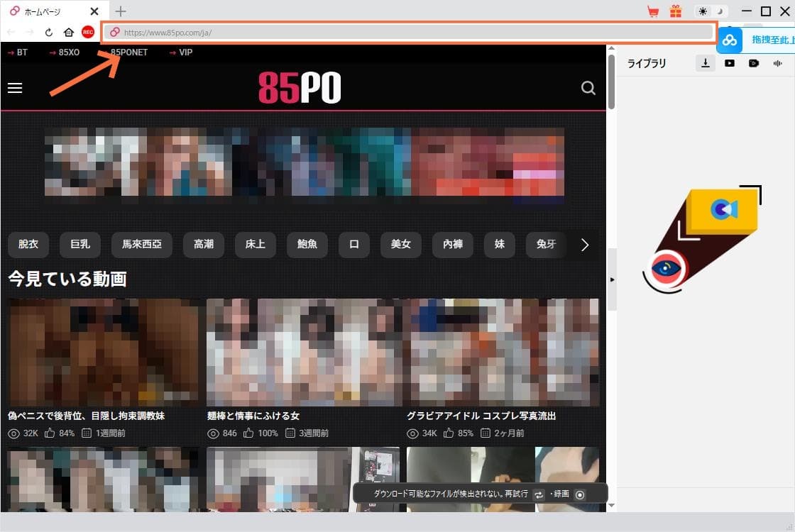Click the 100% like rating
The image size is (795, 532).
tap(268, 433)
